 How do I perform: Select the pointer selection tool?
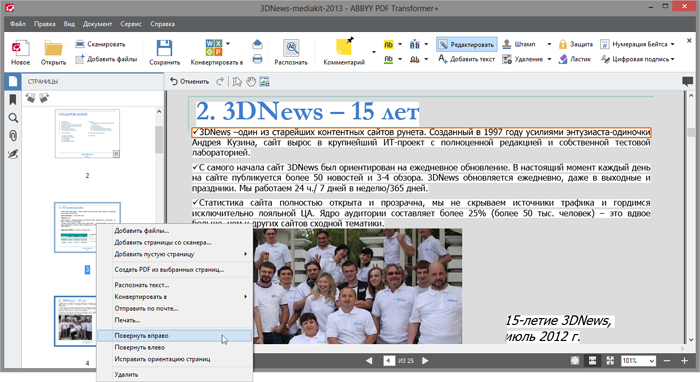click(x=237, y=82)
